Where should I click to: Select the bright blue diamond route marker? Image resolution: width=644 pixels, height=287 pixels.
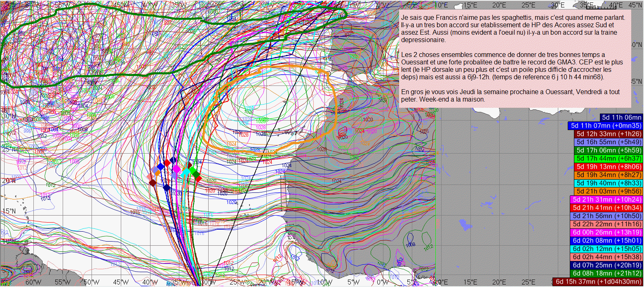[x=160, y=166]
